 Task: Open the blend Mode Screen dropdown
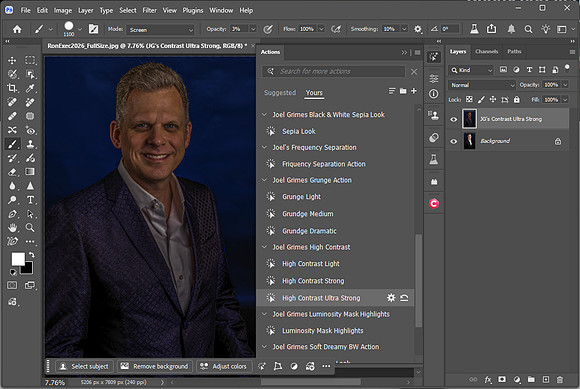(160, 30)
